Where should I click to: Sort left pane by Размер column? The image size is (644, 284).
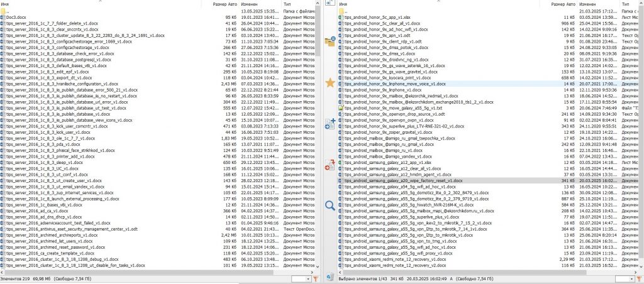pyautogui.click(x=219, y=4)
